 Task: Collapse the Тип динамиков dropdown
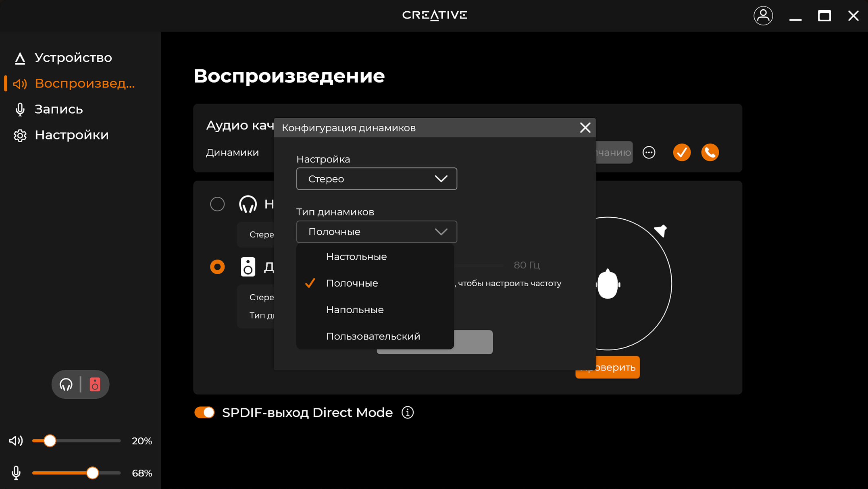click(376, 232)
